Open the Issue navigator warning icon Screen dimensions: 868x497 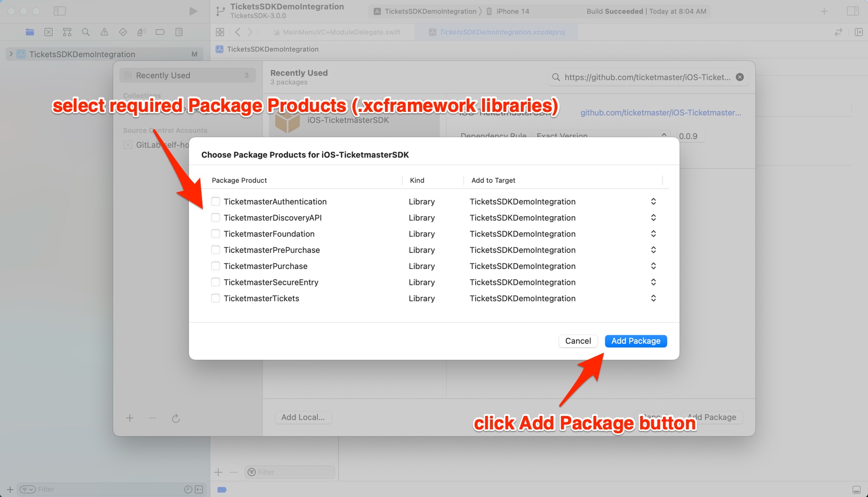point(104,32)
